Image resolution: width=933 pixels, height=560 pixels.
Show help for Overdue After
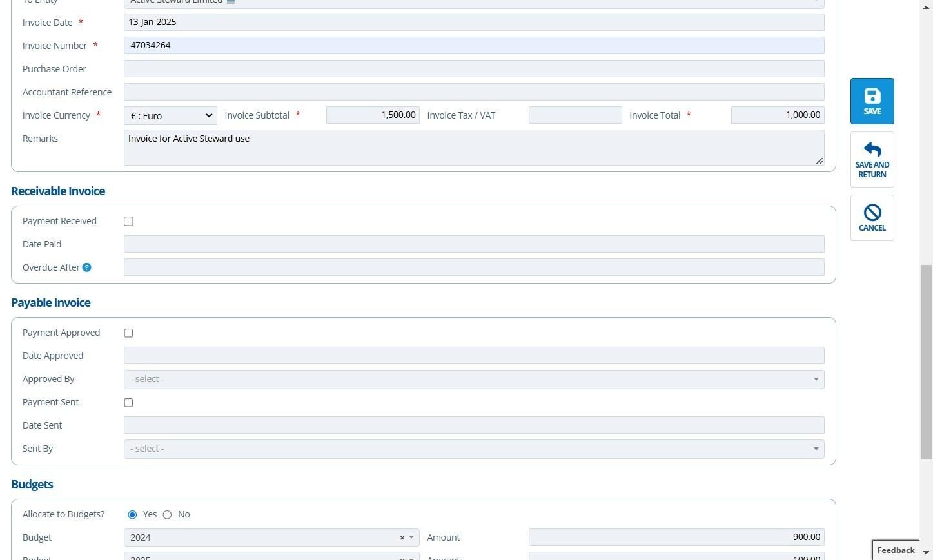(x=87, y=267)
